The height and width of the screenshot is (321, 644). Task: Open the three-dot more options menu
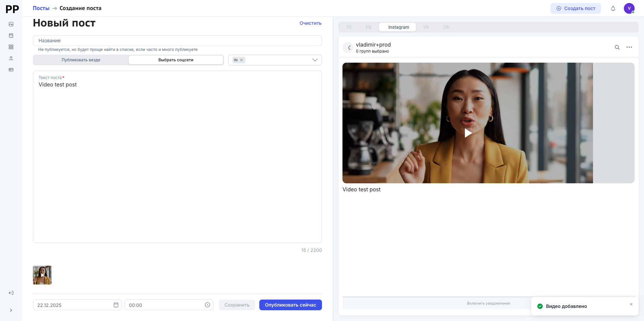coord(629,47)
